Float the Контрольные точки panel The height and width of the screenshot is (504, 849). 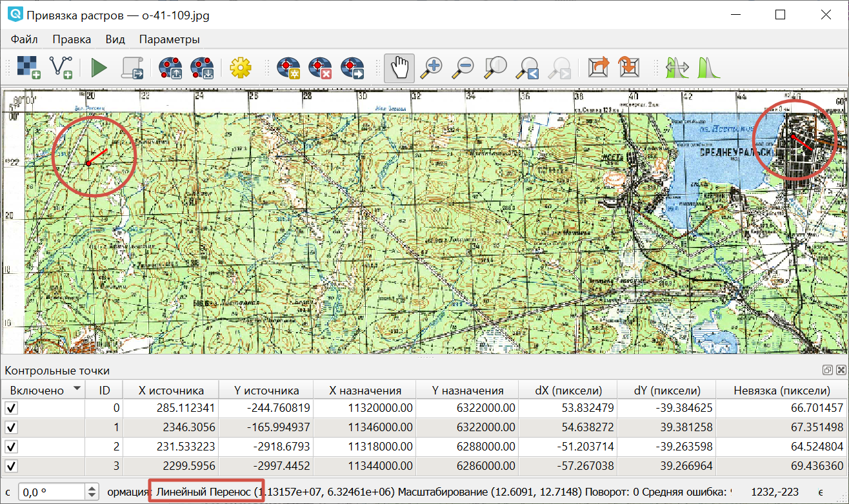827,370
